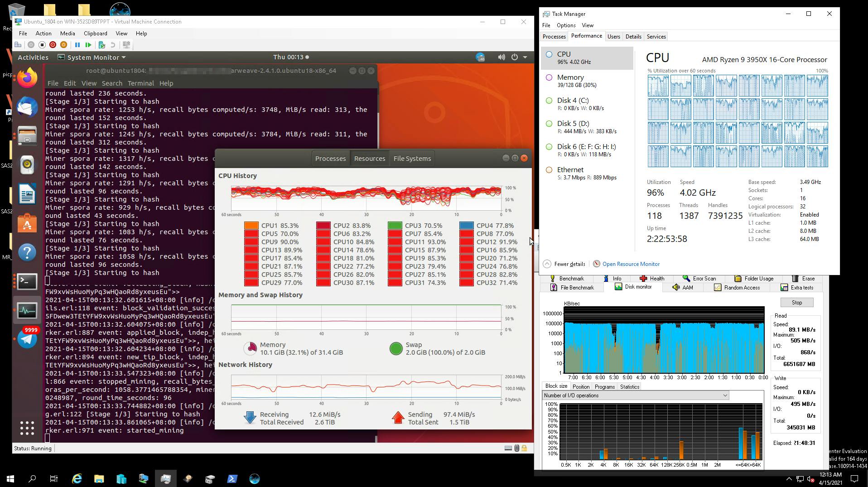Pause the virtual machine
The image size is (868, 487).
pyautogui.click(x=77, y=45)
